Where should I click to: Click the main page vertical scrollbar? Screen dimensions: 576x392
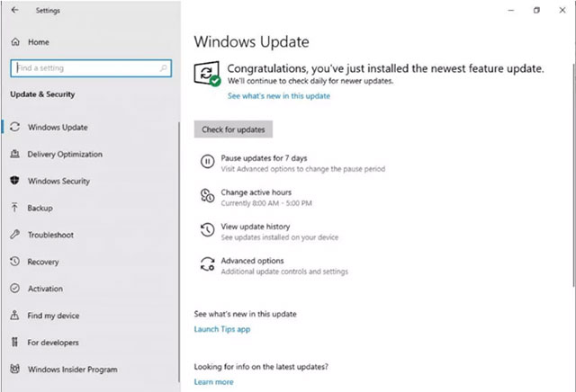[x=573, y=174]
